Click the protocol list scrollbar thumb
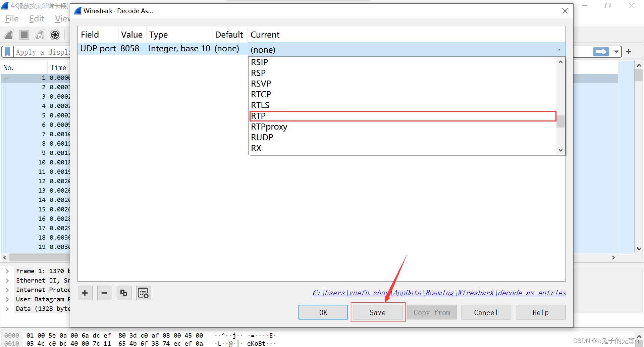Screen dimensions: 644x347 (x=560, y=121)
